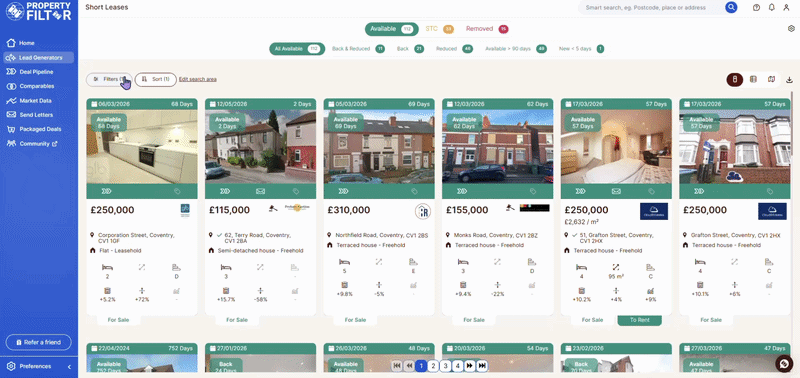Open Lead Generators in sidebar
The image size is (800, 378).
click(x=39, y=58)
